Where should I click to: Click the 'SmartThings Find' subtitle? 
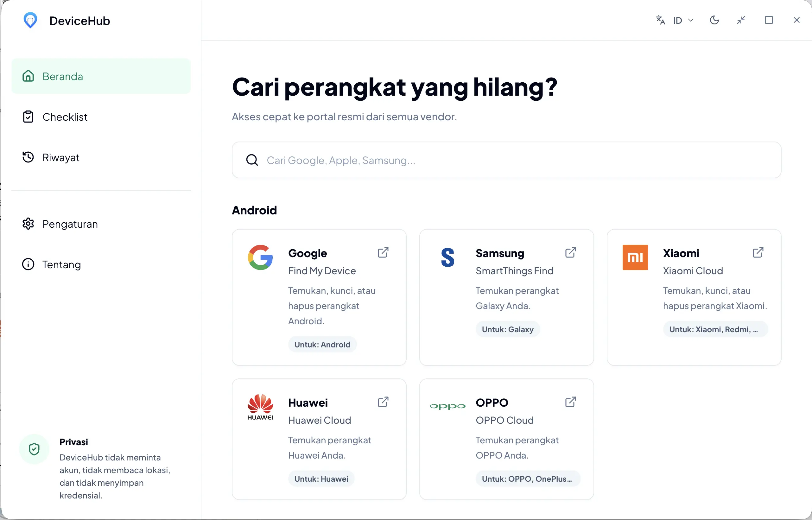(515, 271)
